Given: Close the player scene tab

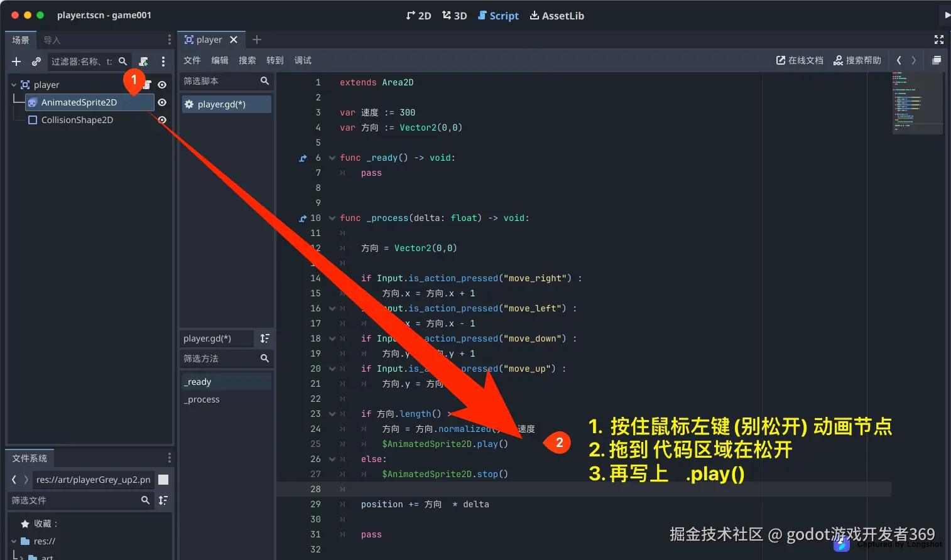Looking at the screenshot, I should (234, 40).
